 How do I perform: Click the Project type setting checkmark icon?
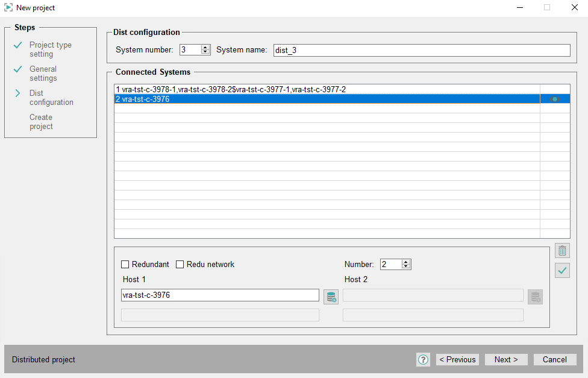point(18,45)
